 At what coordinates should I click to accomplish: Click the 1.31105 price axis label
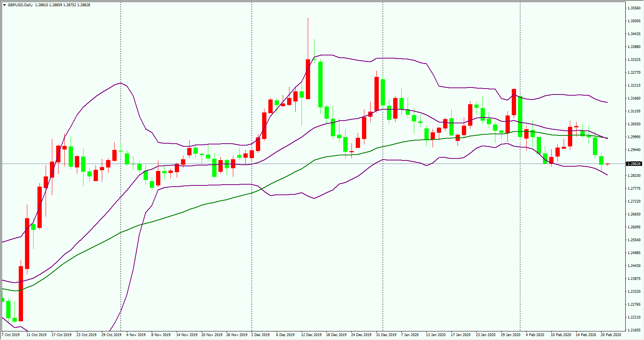pyautogui.click(x=634, y=111)
